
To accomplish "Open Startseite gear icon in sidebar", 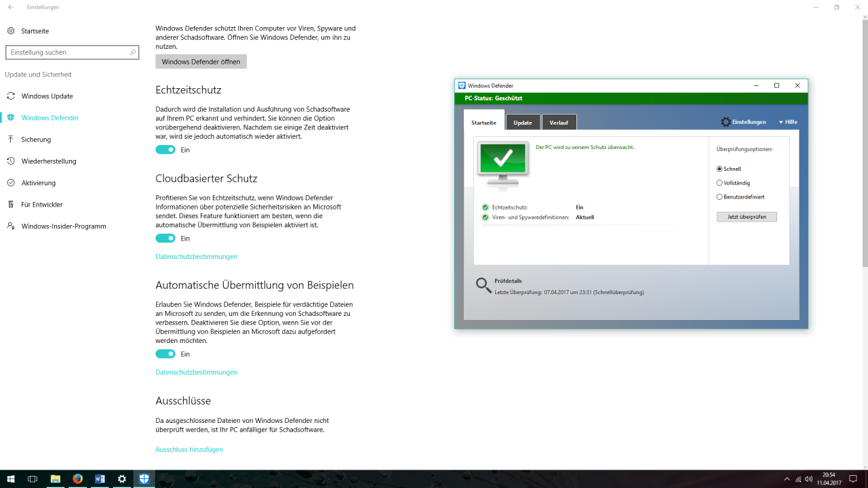I will click(10, 31).
